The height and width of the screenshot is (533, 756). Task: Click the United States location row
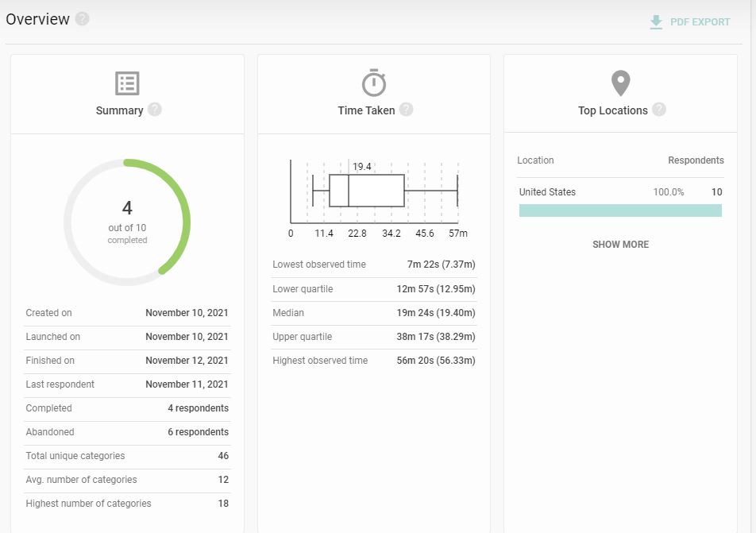(x=620, y=192)
